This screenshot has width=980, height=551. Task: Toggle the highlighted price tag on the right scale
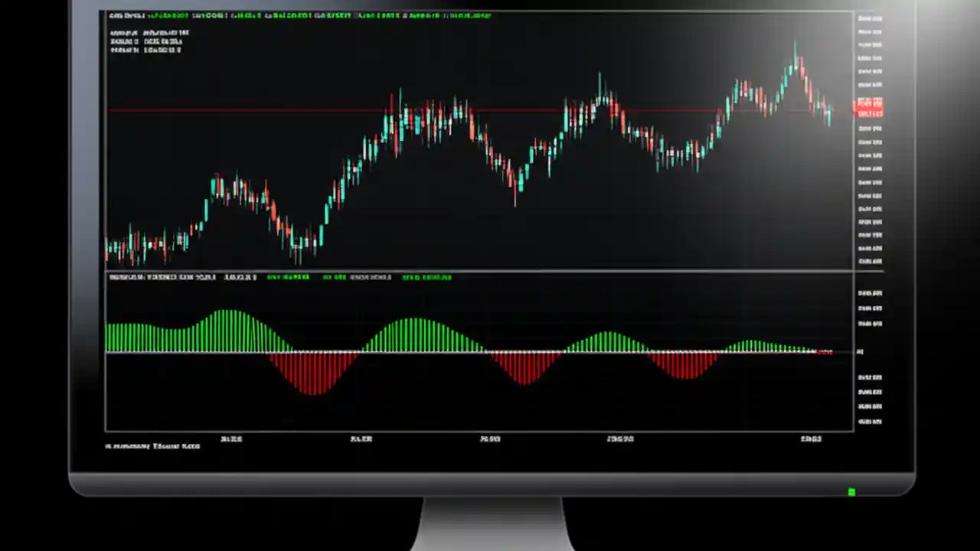(x=870, y=107)
